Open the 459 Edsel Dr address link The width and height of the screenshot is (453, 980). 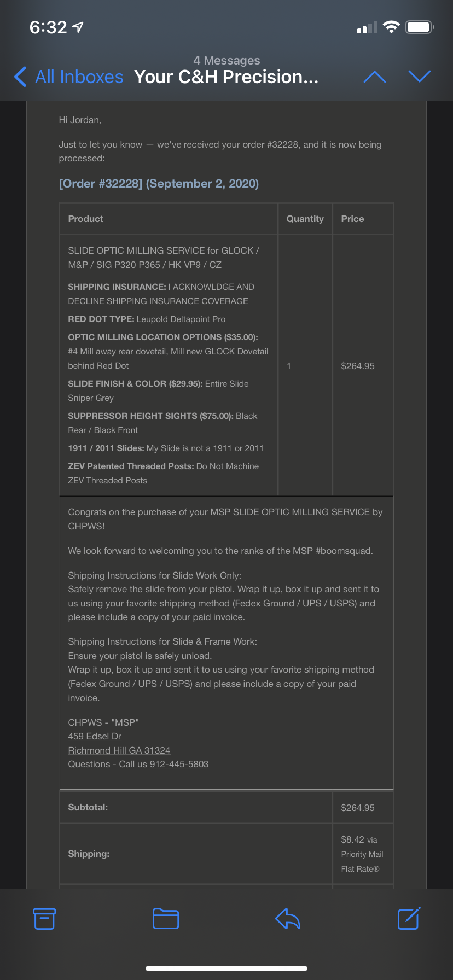(x=95, y=736)
